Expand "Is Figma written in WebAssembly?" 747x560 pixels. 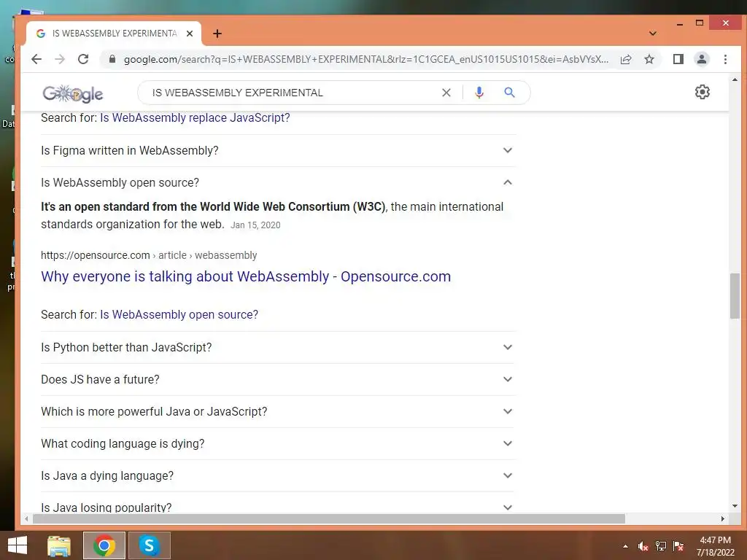click(278, 150)
